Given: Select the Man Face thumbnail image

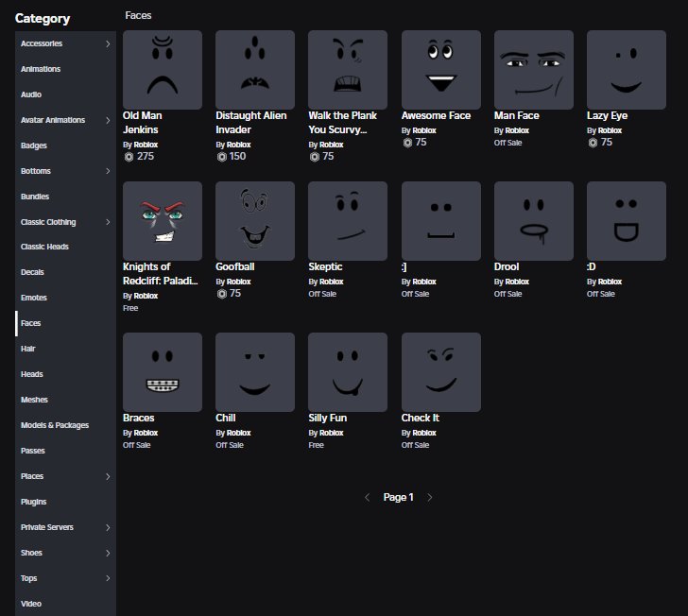Looking at the screenshot, I should coord(534,70).
